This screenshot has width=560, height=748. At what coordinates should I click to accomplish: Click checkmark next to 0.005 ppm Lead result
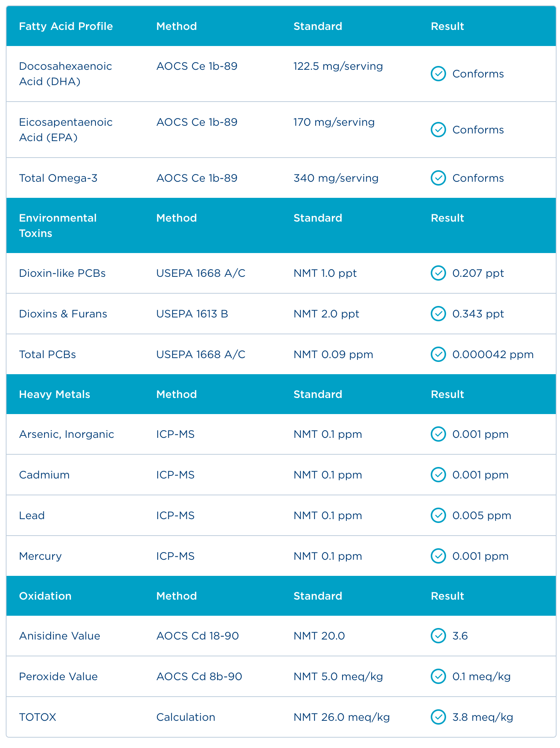(438, 516)
